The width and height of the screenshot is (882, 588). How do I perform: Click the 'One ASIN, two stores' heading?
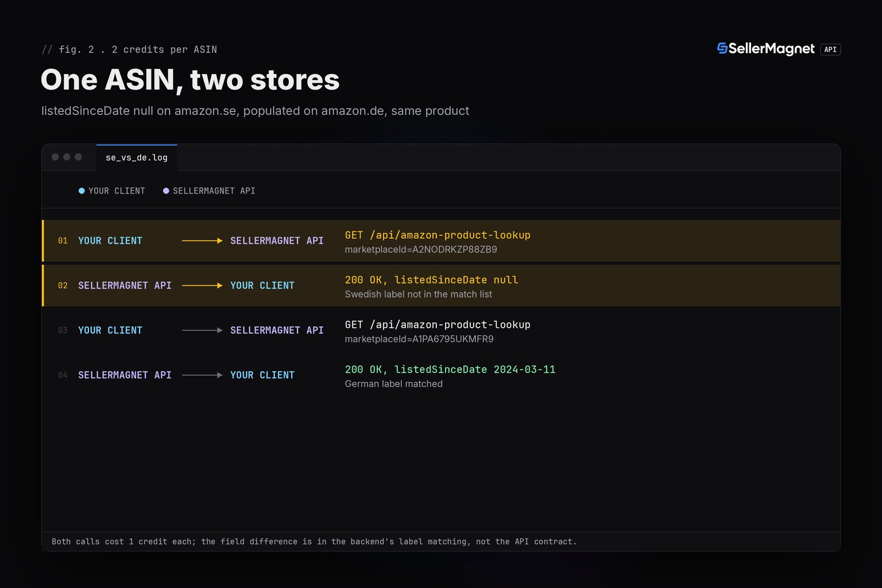coord(190,80)
